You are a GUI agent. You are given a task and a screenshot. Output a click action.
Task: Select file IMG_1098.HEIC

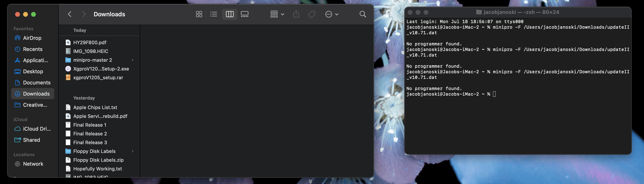click(x=99, y=51)
